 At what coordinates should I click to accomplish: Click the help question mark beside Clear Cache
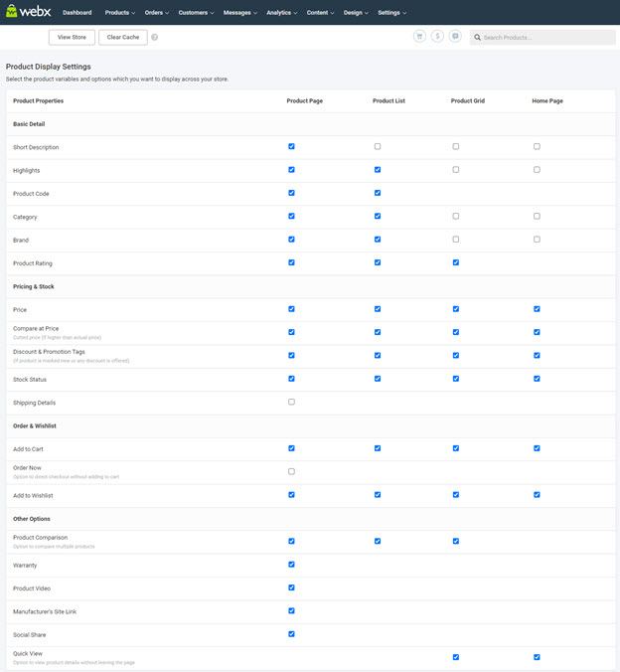155,38
